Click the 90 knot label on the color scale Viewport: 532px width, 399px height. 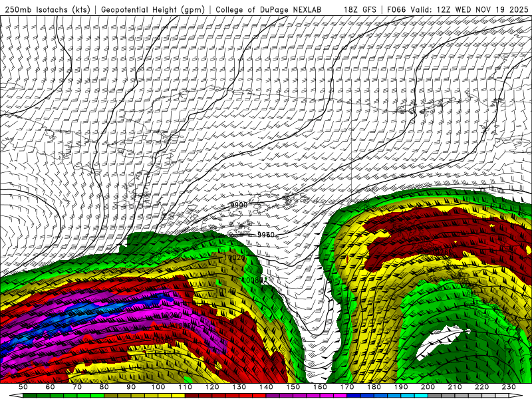(x=131, y=387)
